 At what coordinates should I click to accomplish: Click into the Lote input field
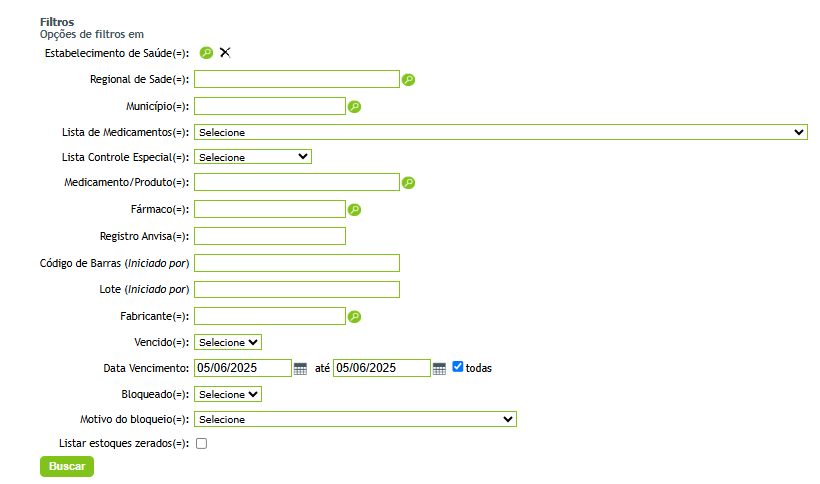[297, 290]
